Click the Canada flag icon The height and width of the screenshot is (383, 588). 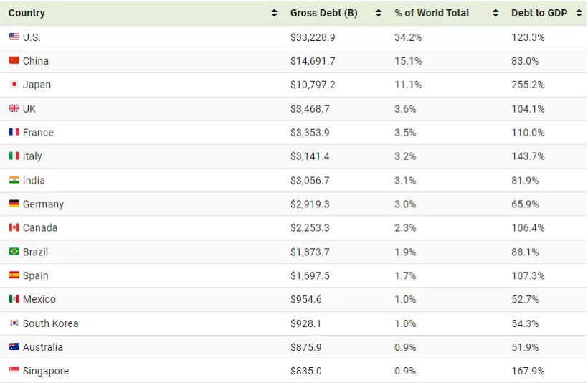14,227
